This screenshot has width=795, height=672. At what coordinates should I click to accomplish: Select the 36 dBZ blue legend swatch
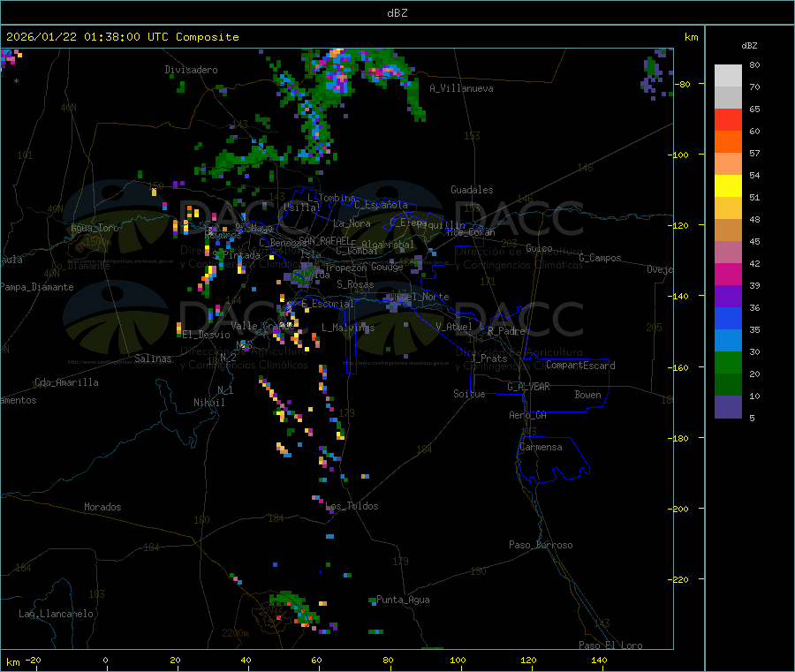pos(728,318)
